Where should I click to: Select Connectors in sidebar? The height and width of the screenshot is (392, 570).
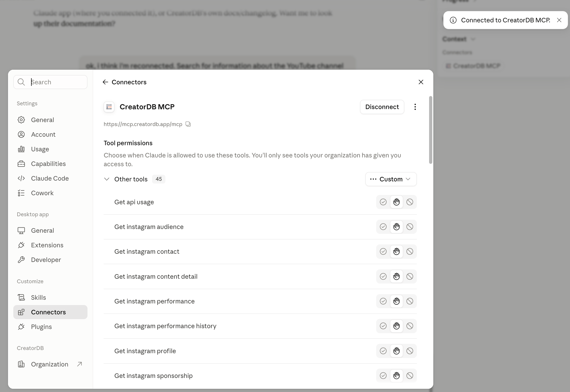click(50, 312)
